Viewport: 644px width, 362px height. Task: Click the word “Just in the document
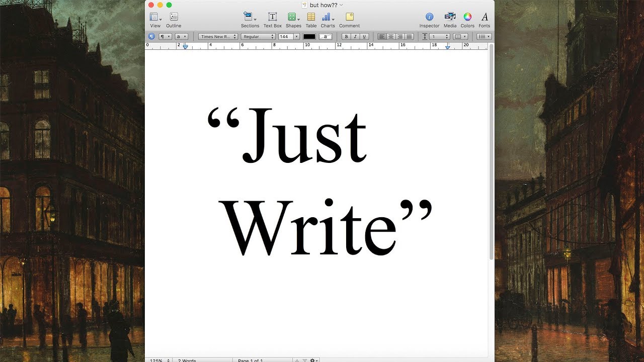(x=287, y=135)
